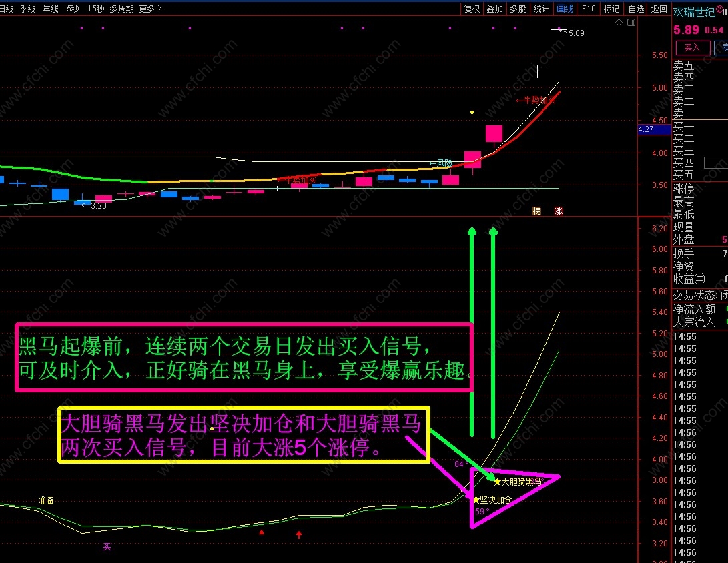This screenshot has height=563, width=728.
Task: Toggle the 画线 drawing tool
Action: [x=565, y=9]
